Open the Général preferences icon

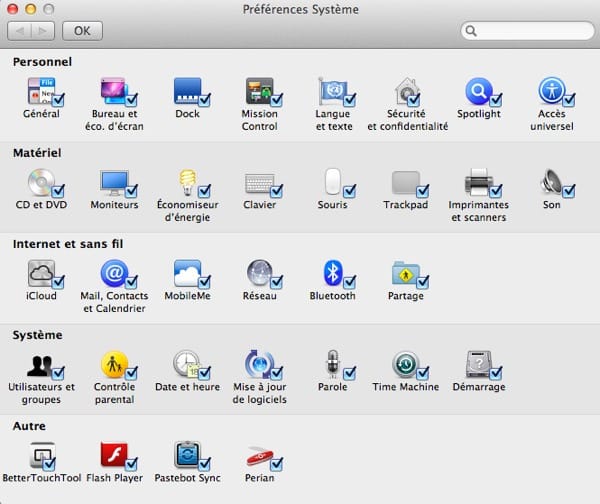[x=41, y=91]
